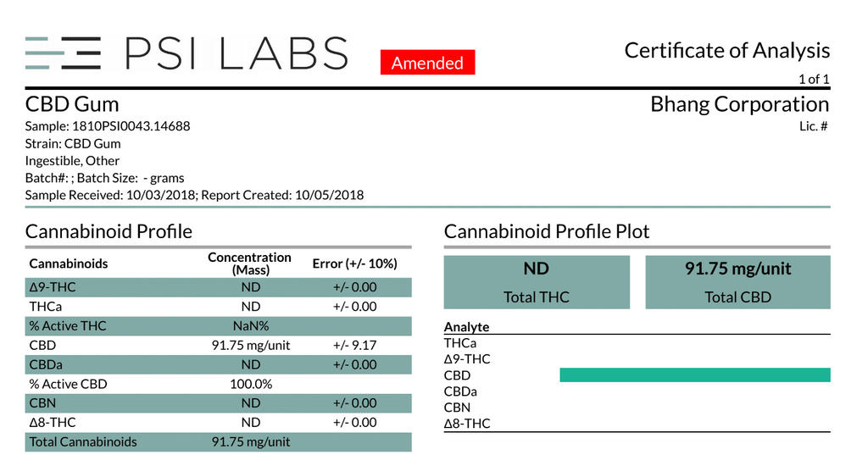Click the % Active THC NaN% value
Image resolution: width=868 pixels, height=455 pixels.
pyautogui.click(x=251, y=326)
